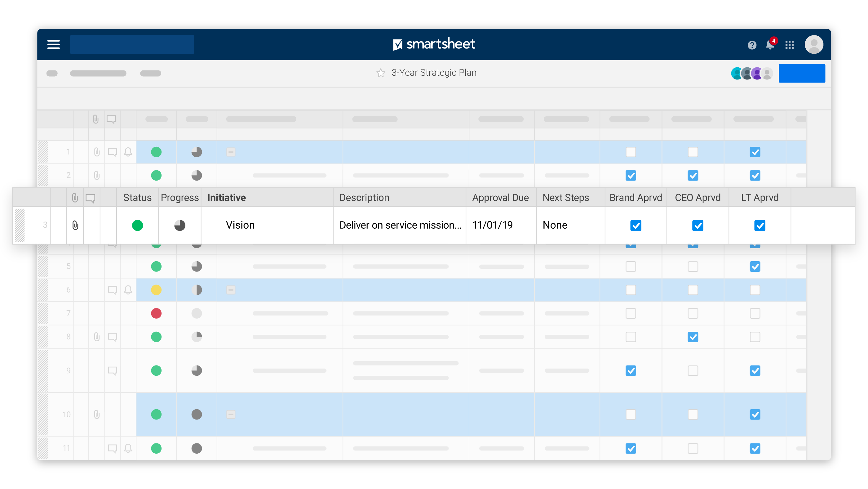Collapse the row 1 parent group

[x=231, y=152]
